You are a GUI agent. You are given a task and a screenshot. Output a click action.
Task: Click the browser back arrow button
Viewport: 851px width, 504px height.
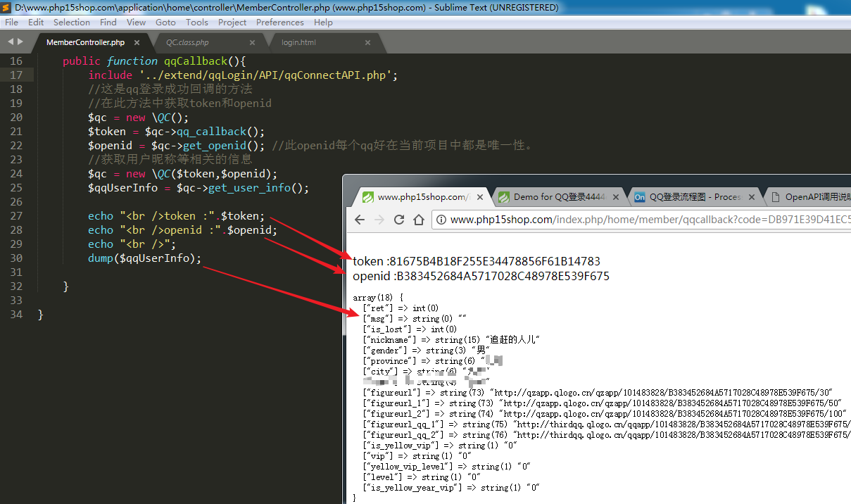tap(360, 220)
